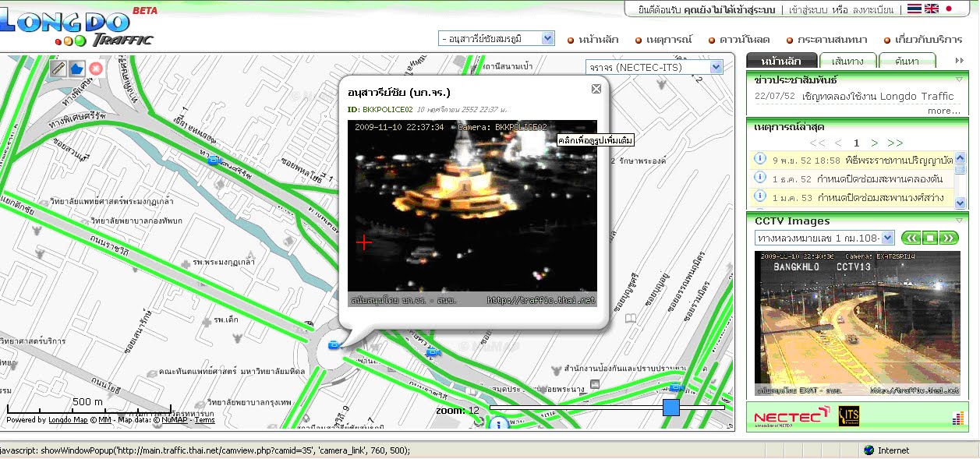Viewport: 980px width, 459px height.
Task: Click the red clear drawing icon
Action: coord(96,68)
